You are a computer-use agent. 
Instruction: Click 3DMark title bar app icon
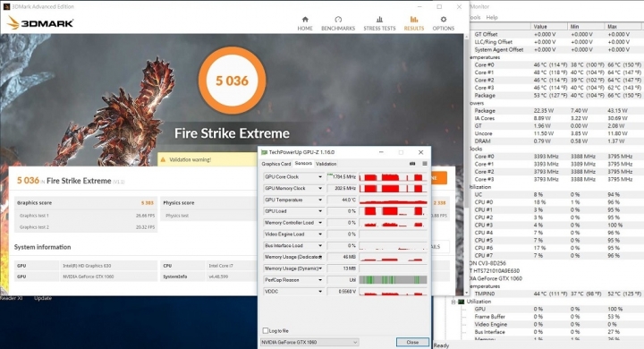[6, 6]
